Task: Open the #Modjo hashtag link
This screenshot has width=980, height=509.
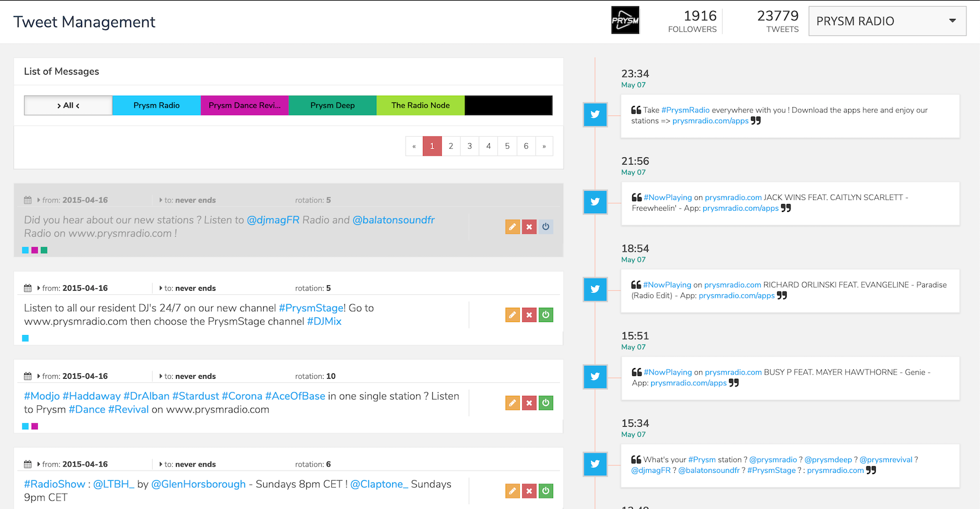Action: coord(42,396)
